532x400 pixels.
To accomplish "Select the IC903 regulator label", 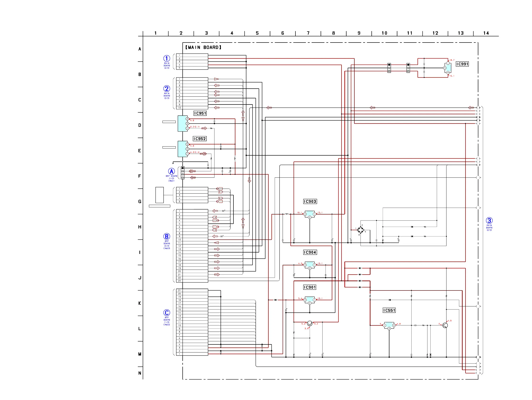I will (x=310, y=202).
